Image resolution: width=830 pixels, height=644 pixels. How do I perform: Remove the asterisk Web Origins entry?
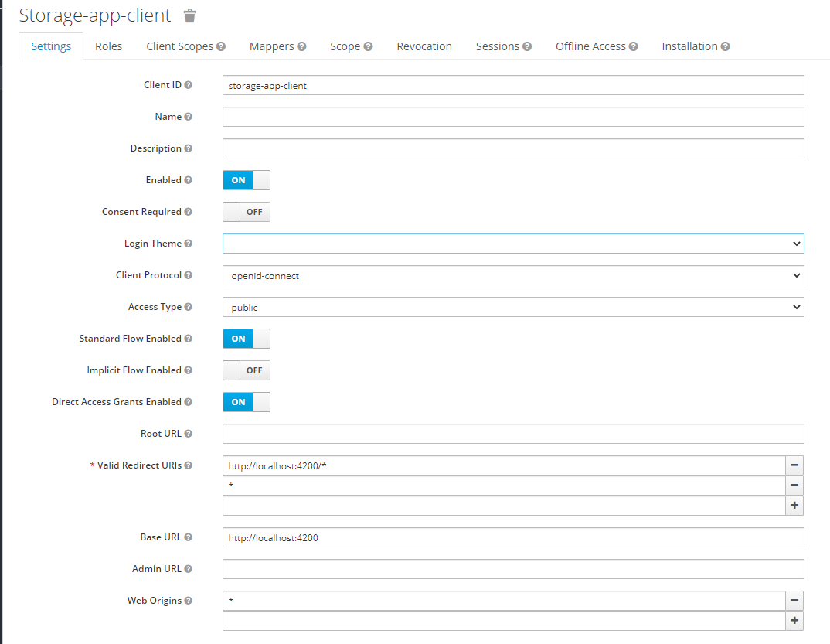click(x=794, y=601)
